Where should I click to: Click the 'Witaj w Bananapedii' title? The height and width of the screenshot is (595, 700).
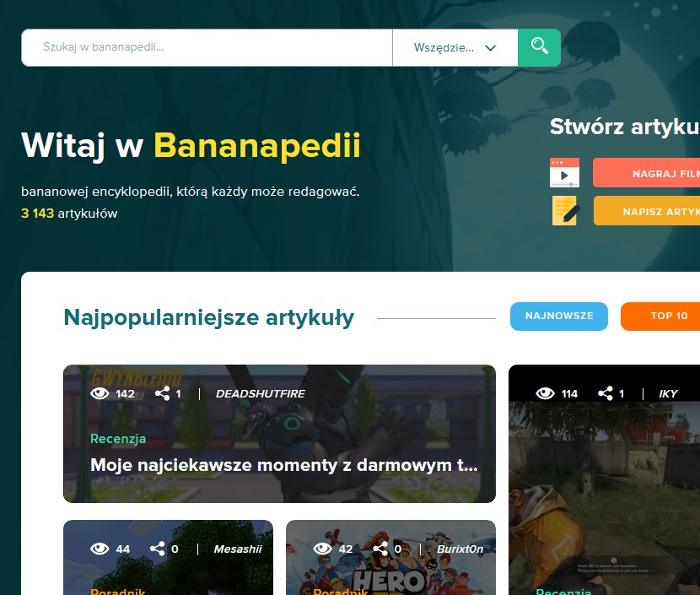191,146
